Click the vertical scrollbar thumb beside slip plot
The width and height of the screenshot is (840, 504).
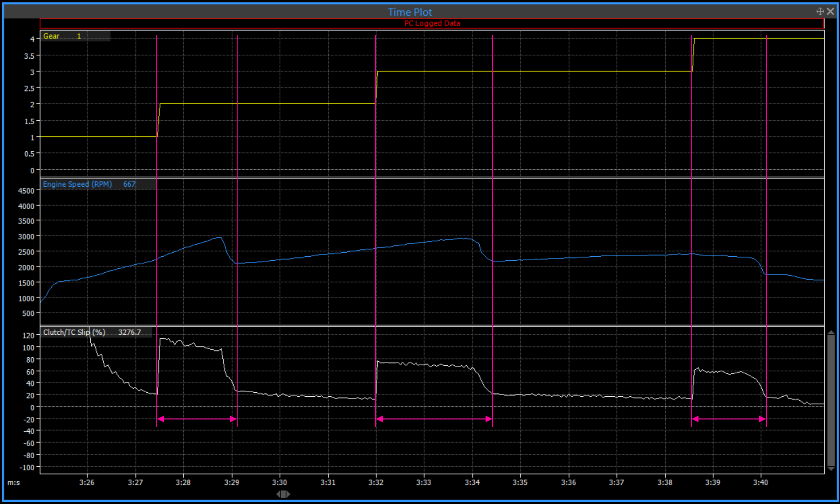point(831,399)
